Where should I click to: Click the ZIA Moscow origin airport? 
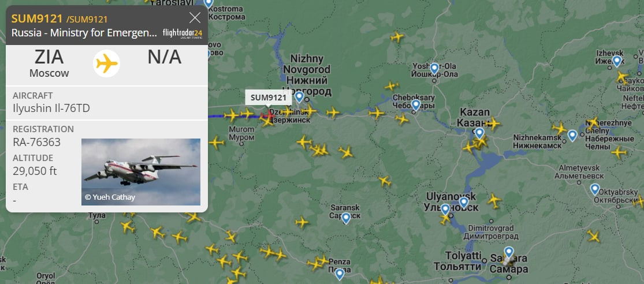tap(49, 63)
